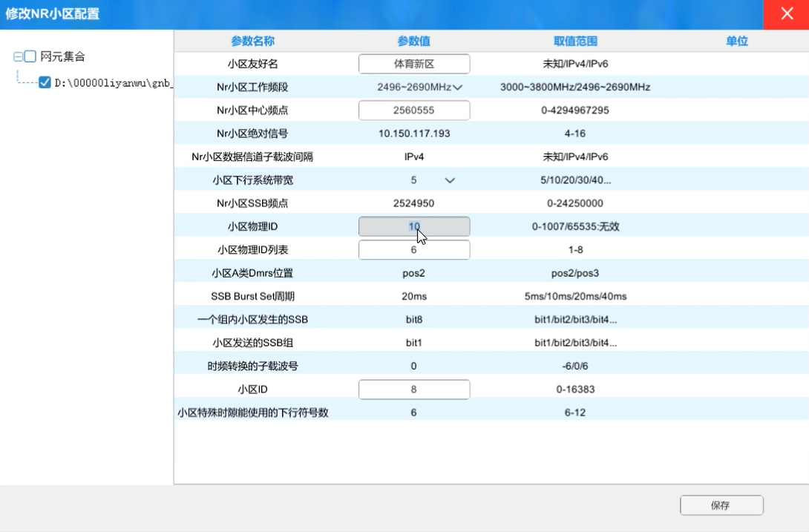Select the D:\00000liyanwu\gnb_ tree entry
The height and width of the screenshot is (532, 809).
[114, 83]
